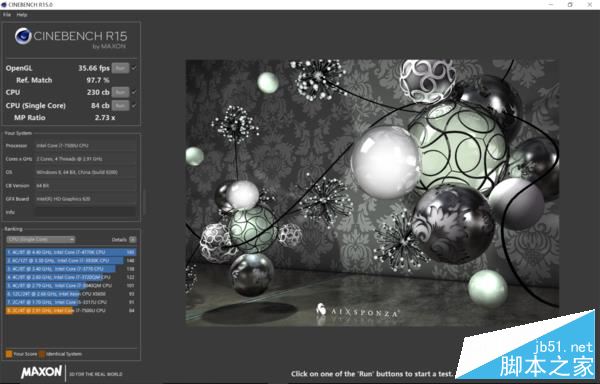Expand the ranking Details arrow
Image resolution: width=600 pixels, height=384 pixels.
tap(132, 239)
